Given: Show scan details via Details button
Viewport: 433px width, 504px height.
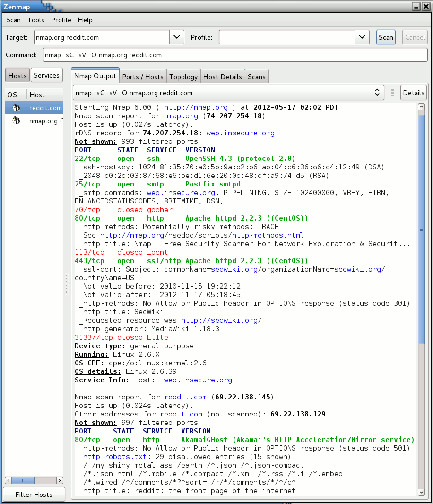Looking at the screenshot, I should (413, 92).
